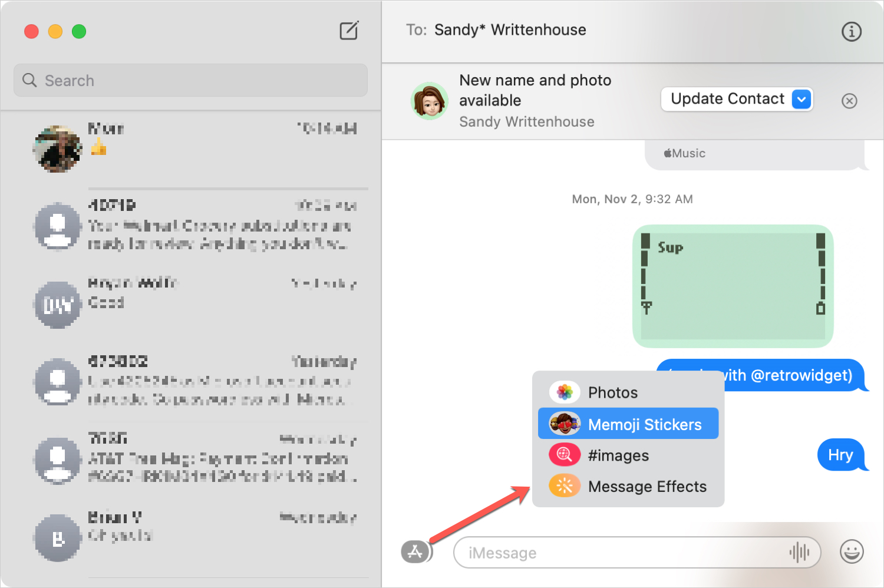Open the emoji picker smiley icon
This screenshot has width=884, height=588.
click(x=852, y=552)
